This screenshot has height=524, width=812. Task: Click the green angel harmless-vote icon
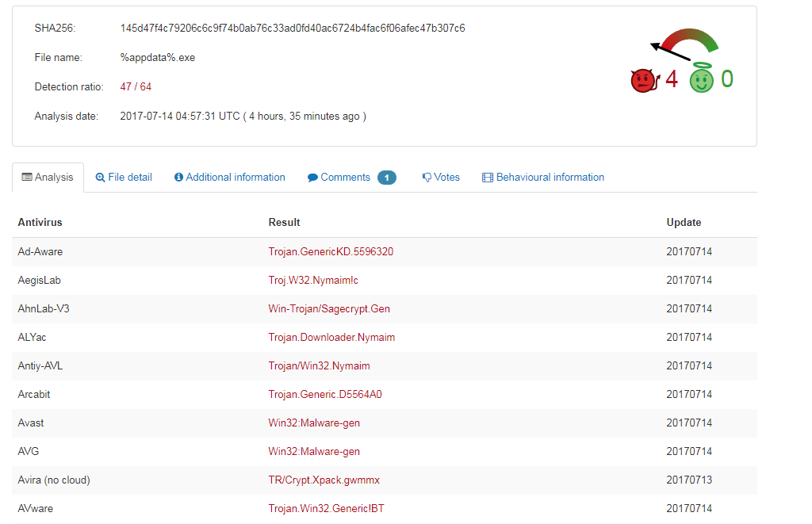coord(702,78)
